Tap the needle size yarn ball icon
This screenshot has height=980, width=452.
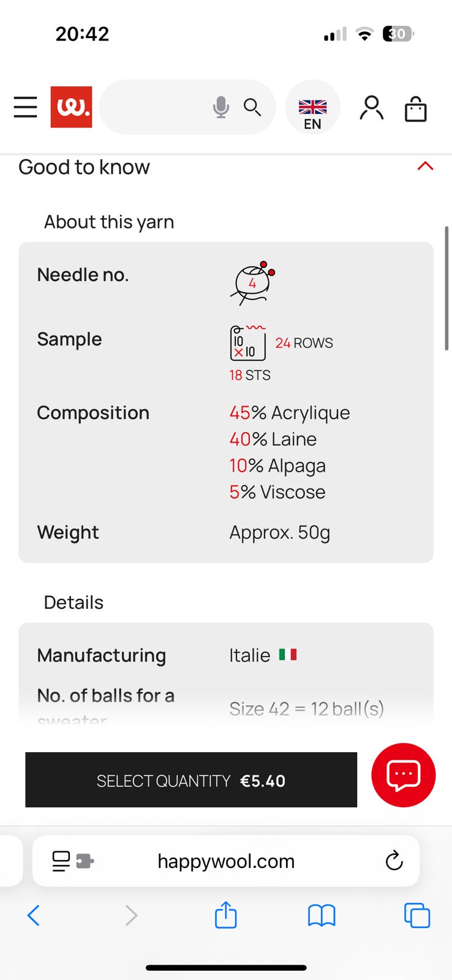252,283
